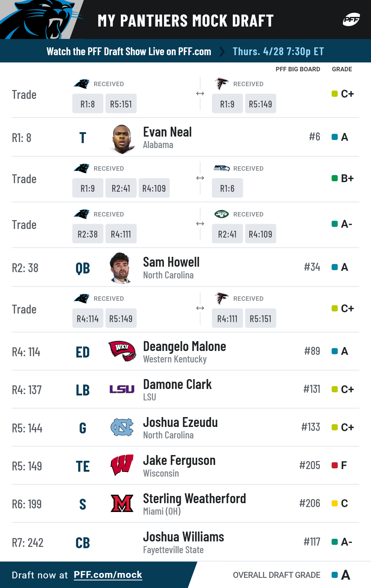Image resolution: width=371 pixels, height=588 pixels.
Task: Click the New York Jets logo
Action: click(x=222, y=214)
